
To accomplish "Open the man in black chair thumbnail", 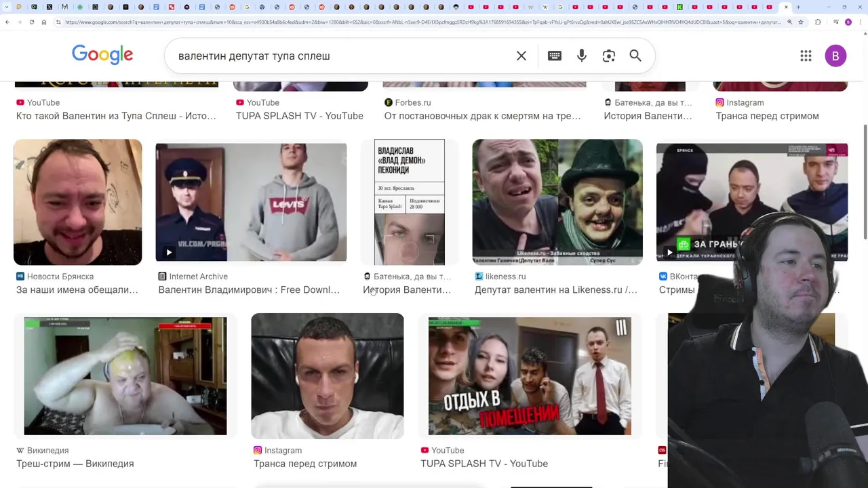I will 328,376.
